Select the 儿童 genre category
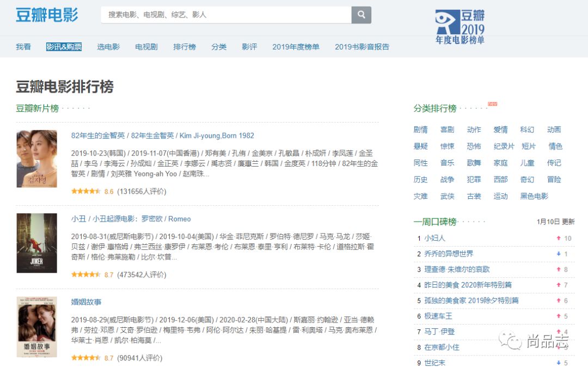 [x=527, y=163]
